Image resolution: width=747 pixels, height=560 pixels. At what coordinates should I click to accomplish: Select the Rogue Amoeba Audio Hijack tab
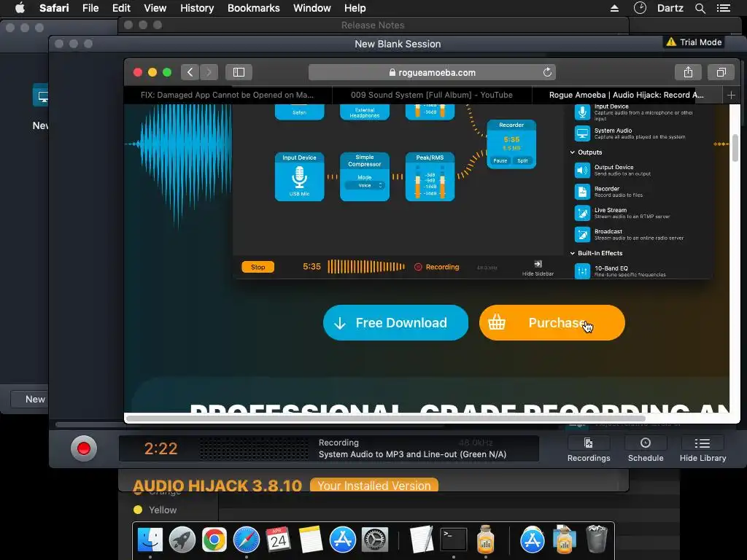[x=627, y=95]
